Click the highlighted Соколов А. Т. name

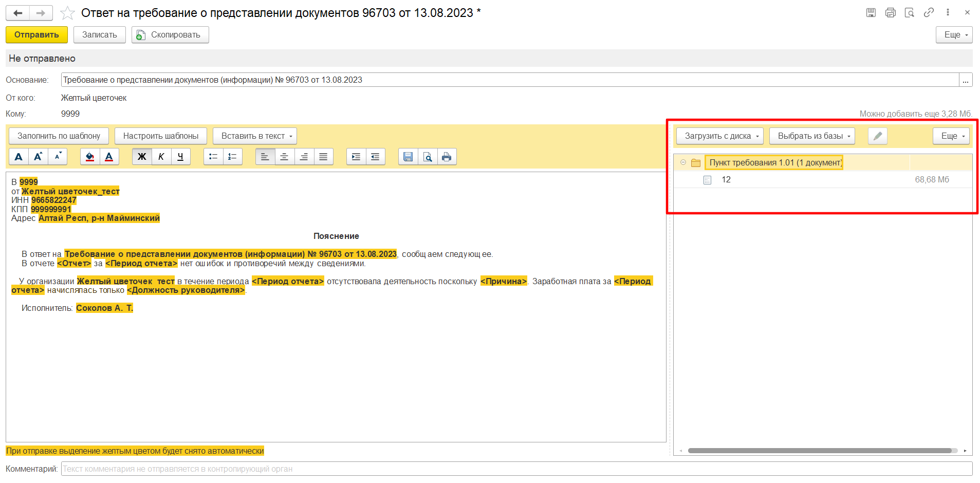(x=104, y=308)
